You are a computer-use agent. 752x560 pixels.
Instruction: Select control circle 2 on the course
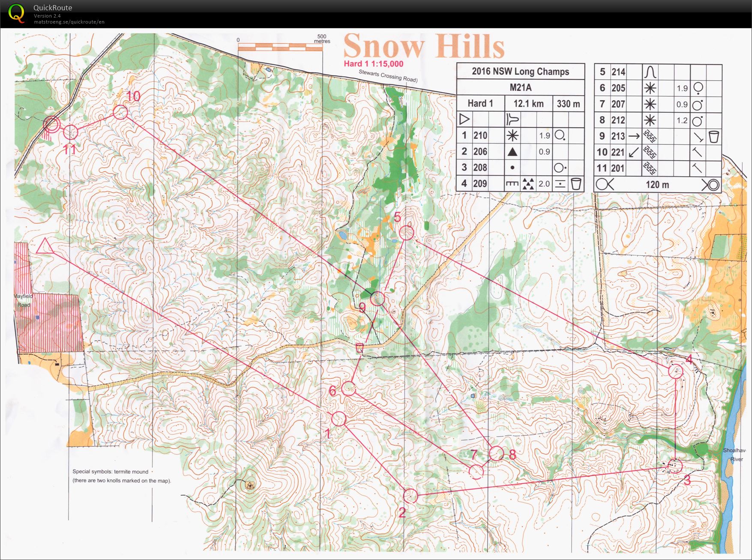coord(410,496)
